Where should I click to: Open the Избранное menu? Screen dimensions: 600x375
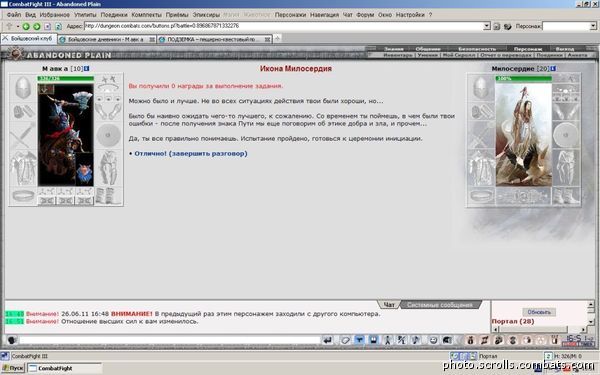tap(55, 15)
